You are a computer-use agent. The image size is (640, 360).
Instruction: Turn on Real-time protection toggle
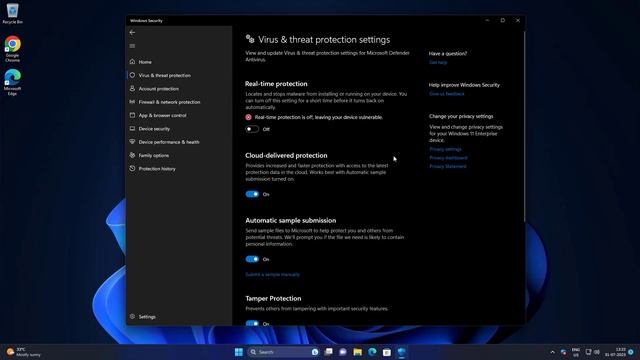pos(252,129)
